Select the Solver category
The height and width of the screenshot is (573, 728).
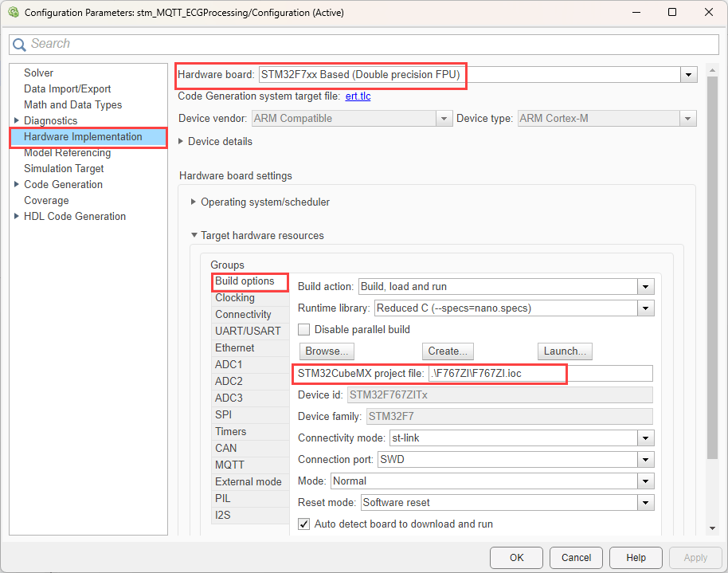(x=38, y=73)
